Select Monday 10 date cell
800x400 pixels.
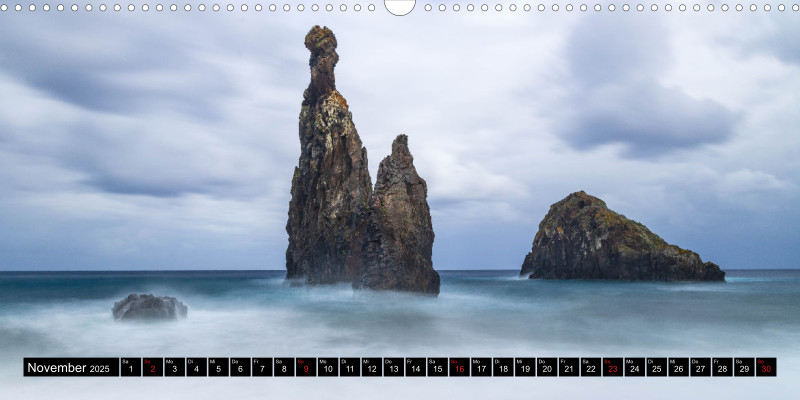point(328,367)
